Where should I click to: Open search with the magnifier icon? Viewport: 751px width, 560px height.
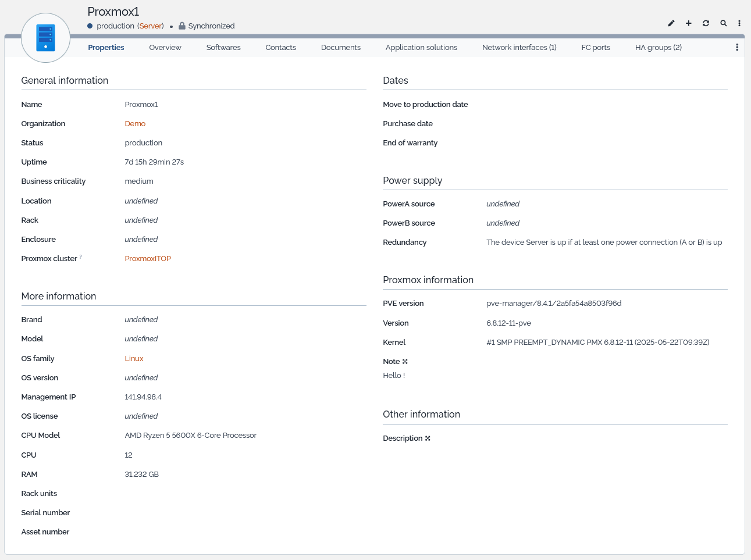[x=724, y=23]
